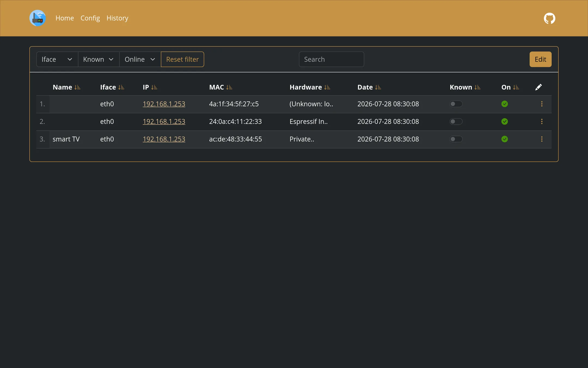Open IP link for 24:0a:c4:11:22:33 row
The height and width of the screenshot is (368, 588).
164,121
